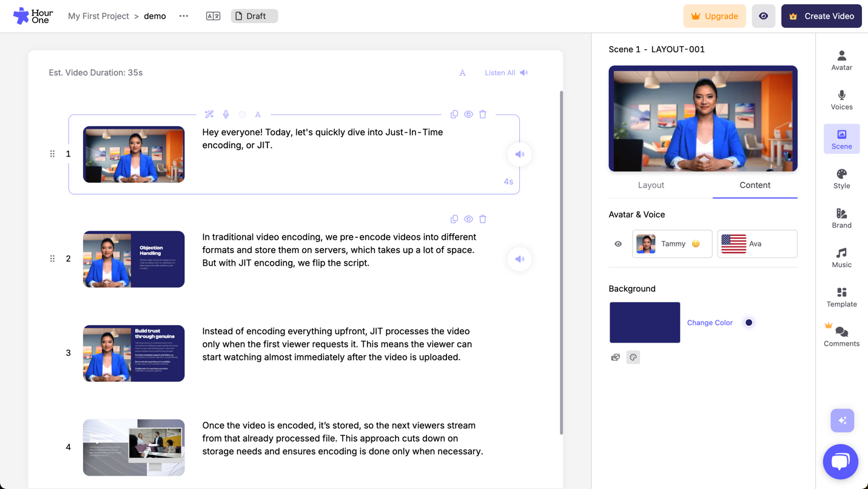This screenshot has height=489, width=868.
Task: Click the 4s duration on scene 1
Action: (x=508, y=181)
